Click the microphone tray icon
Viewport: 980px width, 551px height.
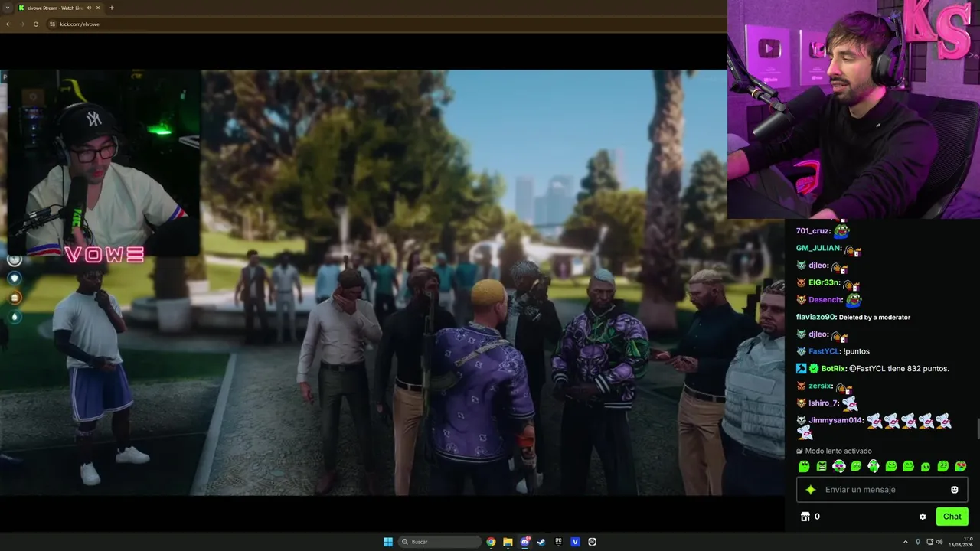pos(918,542)
